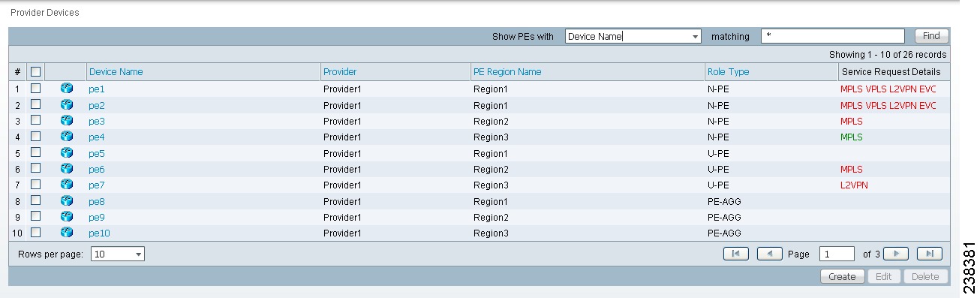Screen dimensions: 980x298
Task: Click the Find button
Action: coord(931,36)
